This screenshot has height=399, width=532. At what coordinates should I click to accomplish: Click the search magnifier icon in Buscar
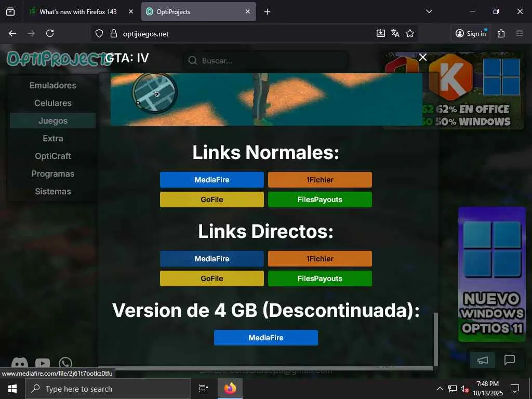click(x=193, y=61)
